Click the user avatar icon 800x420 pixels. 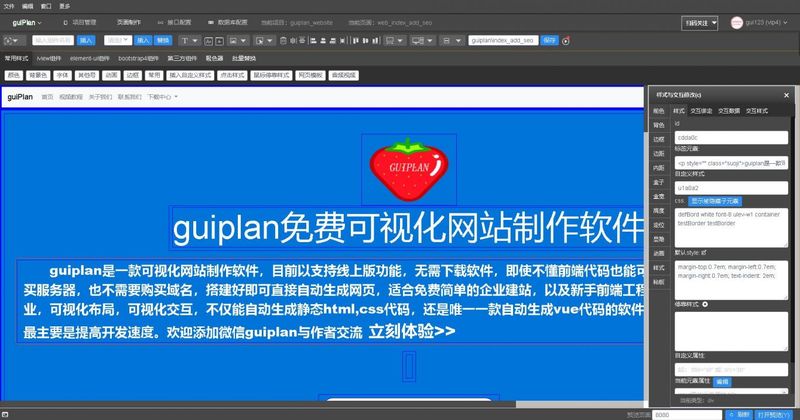click(736, 22)
